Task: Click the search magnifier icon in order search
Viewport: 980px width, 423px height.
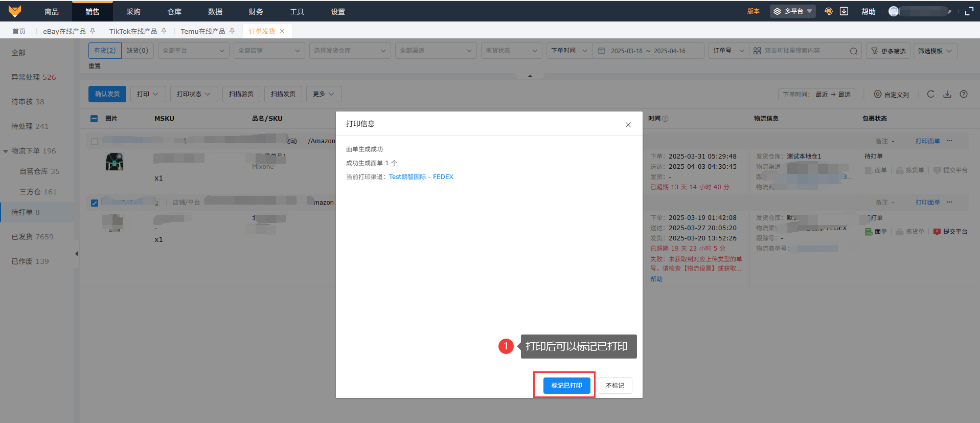Action: click(854, 51)
